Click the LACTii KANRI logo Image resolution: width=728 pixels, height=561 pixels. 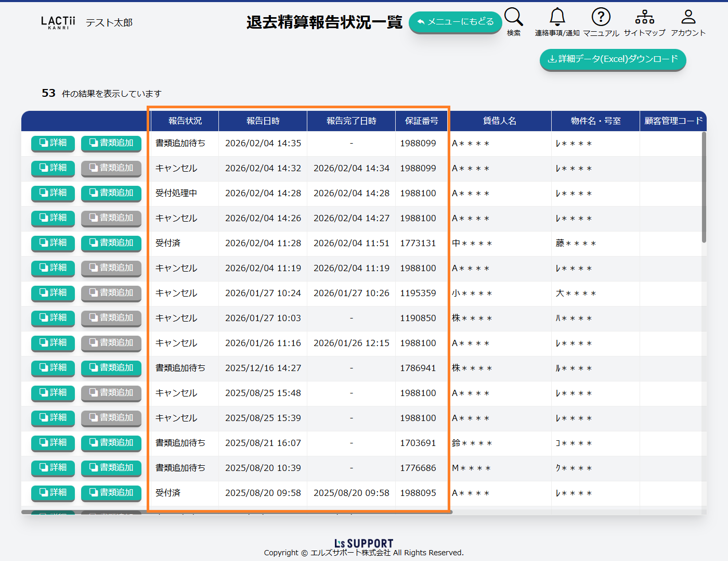click(58, 22)
